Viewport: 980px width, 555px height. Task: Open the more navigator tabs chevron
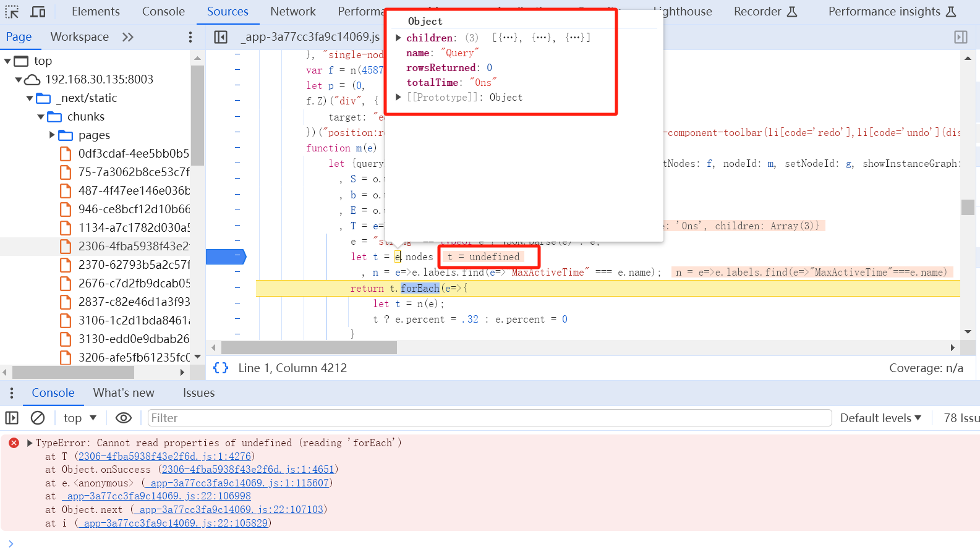[x=128, y=37]
